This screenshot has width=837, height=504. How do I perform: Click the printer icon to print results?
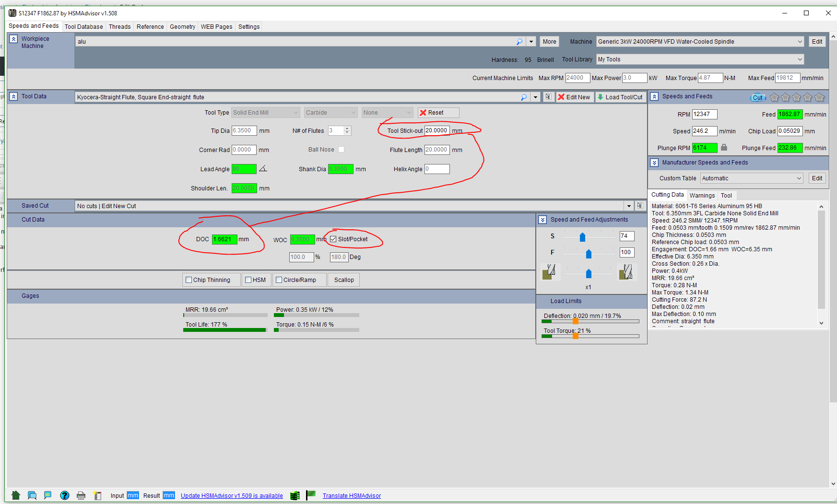pos(81,495)
